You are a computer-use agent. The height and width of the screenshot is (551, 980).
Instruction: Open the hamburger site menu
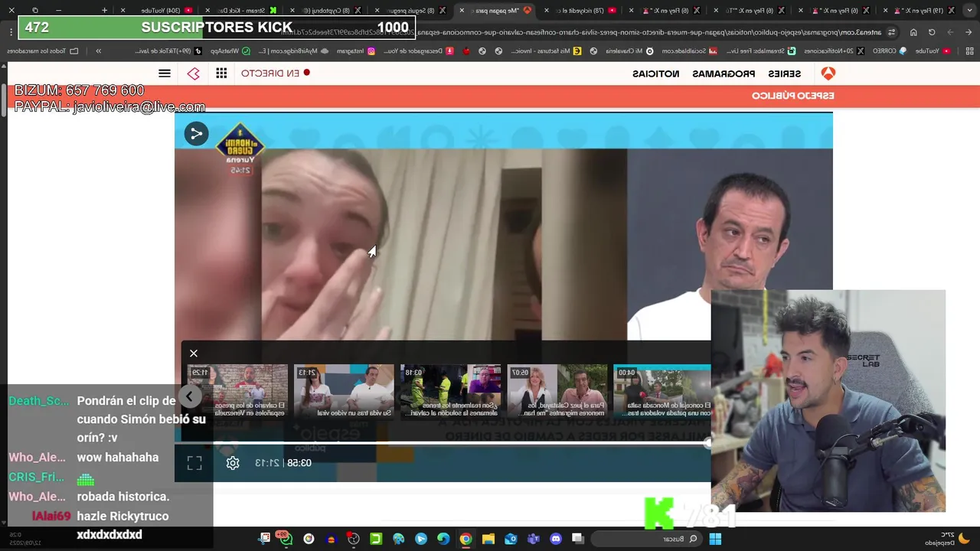[x=165, y=73]
